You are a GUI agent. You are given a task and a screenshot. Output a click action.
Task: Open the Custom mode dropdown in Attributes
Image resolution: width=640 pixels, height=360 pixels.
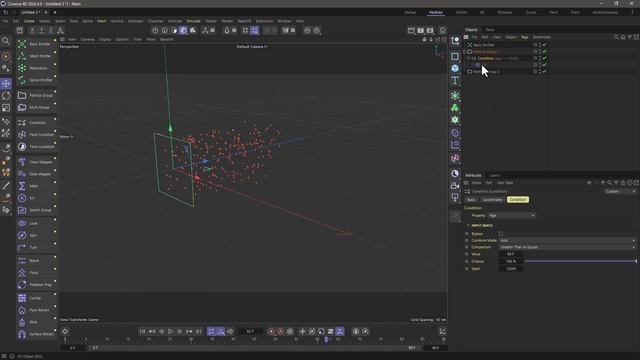[620, 191]
